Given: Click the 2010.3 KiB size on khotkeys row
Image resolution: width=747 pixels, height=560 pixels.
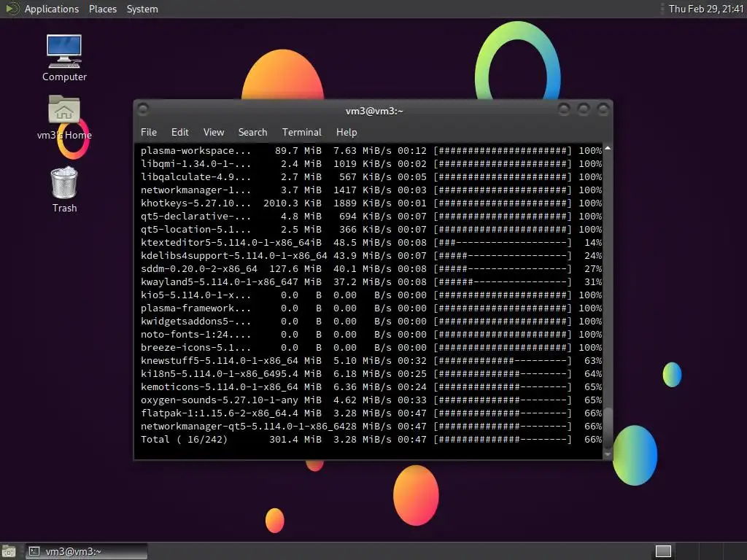Looking at the screenshot, I should pyautogui.click(x=293, y=203).
